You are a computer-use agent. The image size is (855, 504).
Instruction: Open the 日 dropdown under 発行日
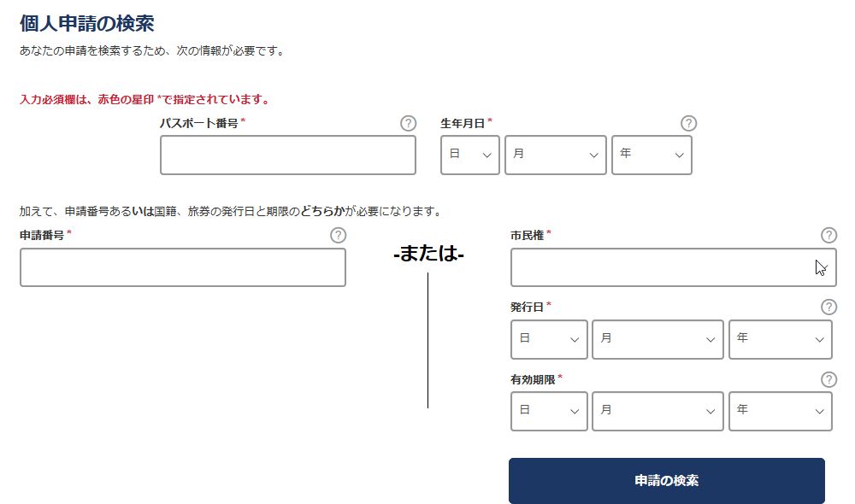(548, 339)
